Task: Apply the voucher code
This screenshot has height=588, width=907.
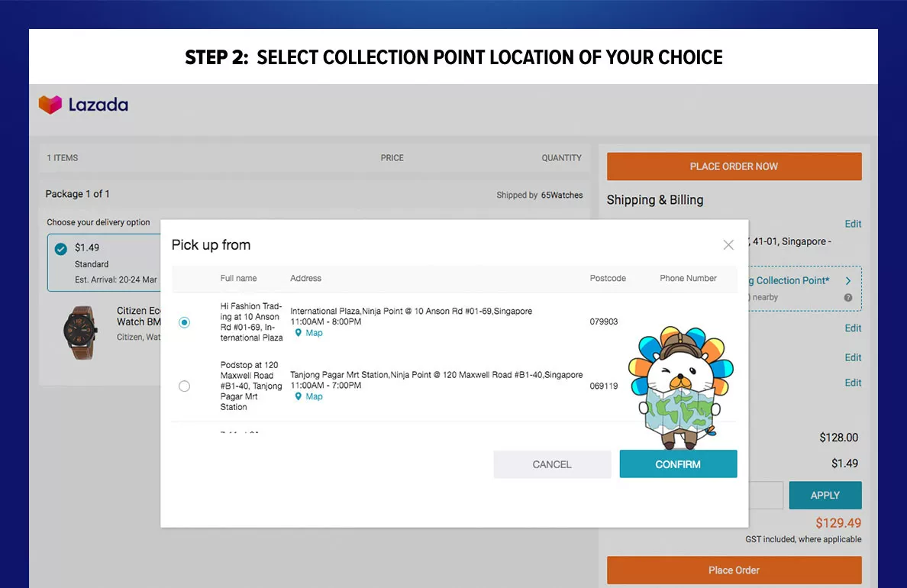Action: click(x=825, y=495)
